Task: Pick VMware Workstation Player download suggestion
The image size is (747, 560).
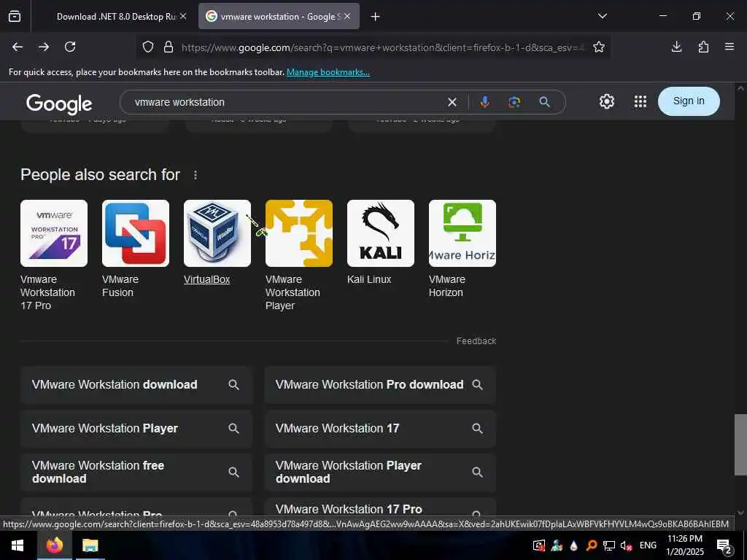Action: tap(380, 472)
